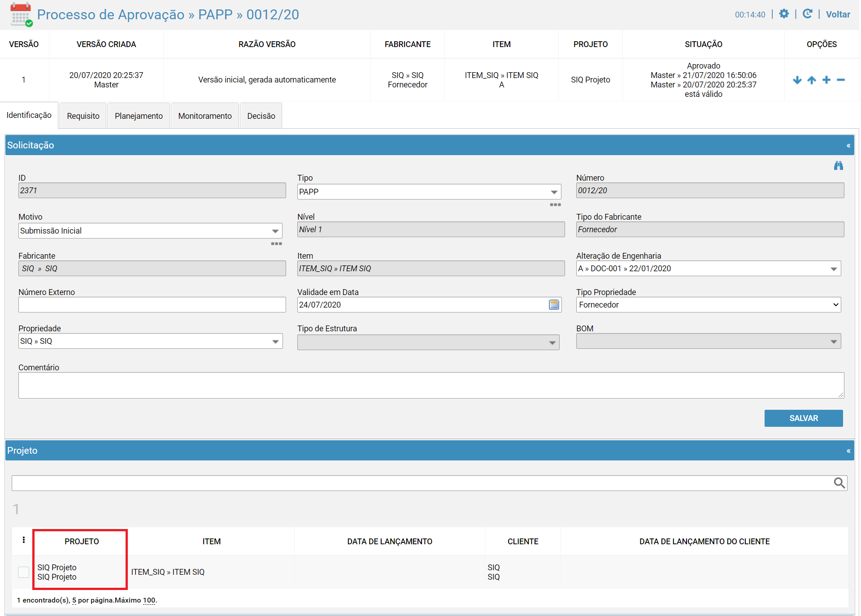The width and height of the screenshot is (861, 616).
Task: Click the page number 1 in Projeto pagination
Action: click(16, 509)
